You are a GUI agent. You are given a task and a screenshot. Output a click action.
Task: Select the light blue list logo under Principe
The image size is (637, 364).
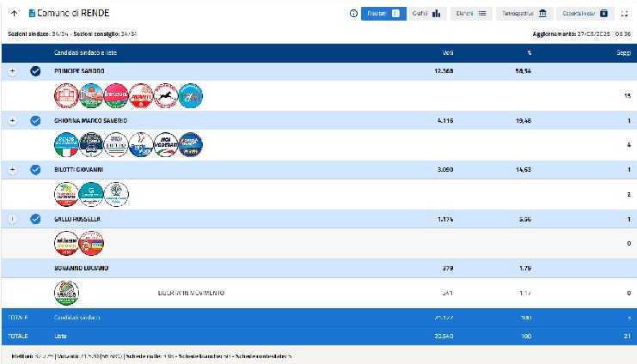190,96
